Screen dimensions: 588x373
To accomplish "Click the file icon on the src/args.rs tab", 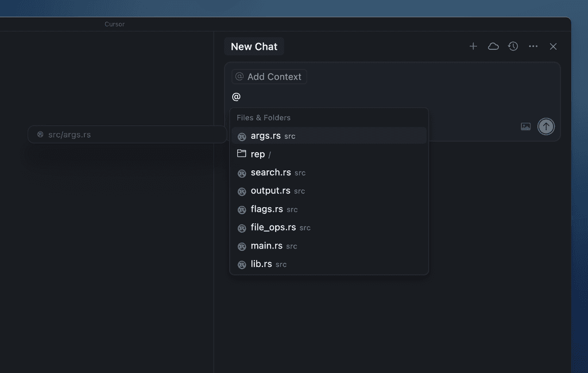I will [x=40, y=134].
